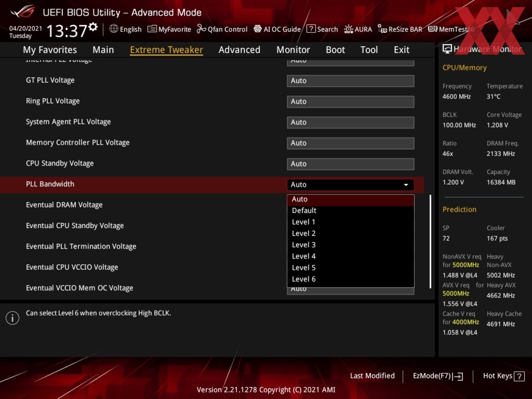Screen dimensions: 532x399
Task: Click the Search question mark icon
Action: (x=311, y=29)
